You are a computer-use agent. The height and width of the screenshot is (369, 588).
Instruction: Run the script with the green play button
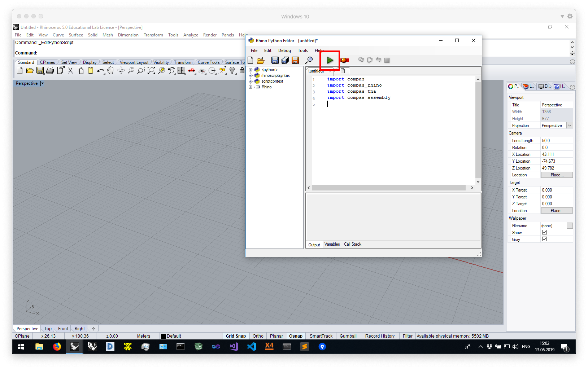click(330, 60)
